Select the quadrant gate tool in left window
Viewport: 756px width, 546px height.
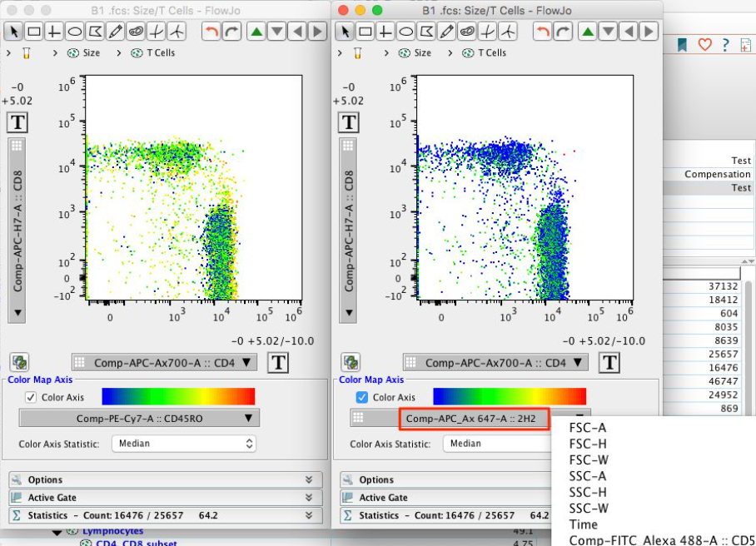coord(54,32)
